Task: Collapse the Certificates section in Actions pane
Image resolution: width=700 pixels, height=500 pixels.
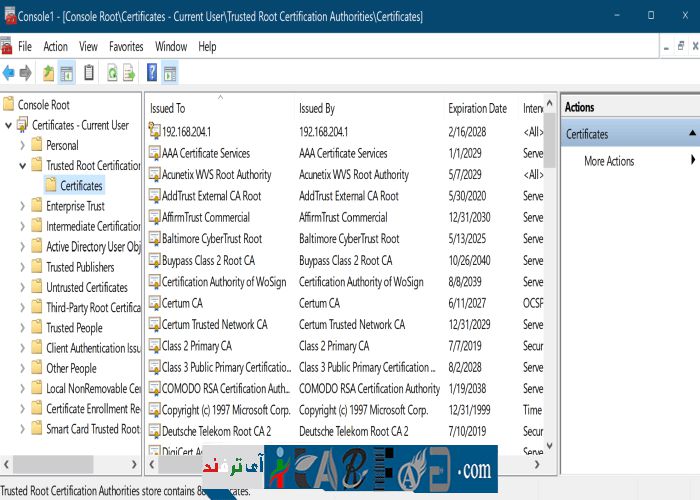Action: (691, 133)
